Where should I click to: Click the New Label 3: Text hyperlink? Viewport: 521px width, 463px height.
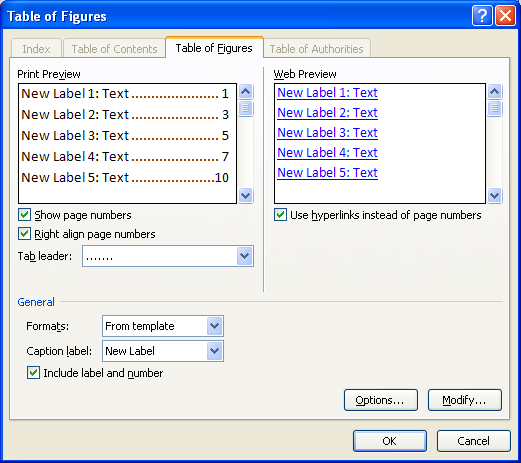[327, 133]
